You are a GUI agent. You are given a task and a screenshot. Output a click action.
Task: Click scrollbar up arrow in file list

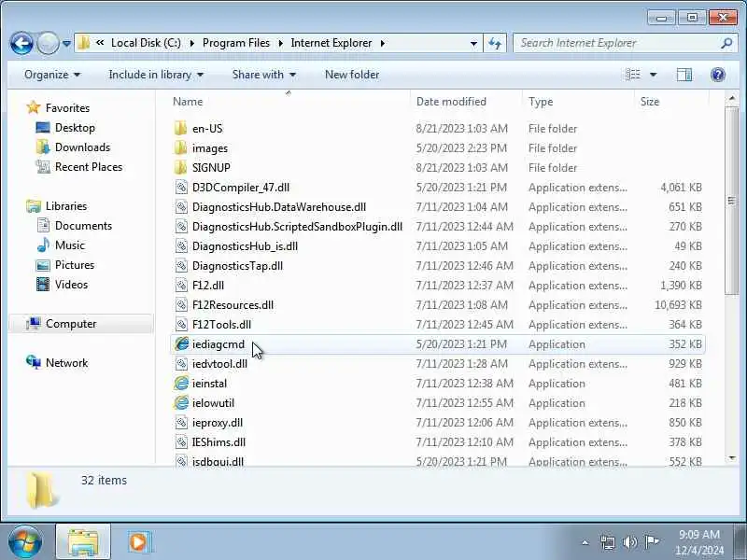tap(731, 99)
